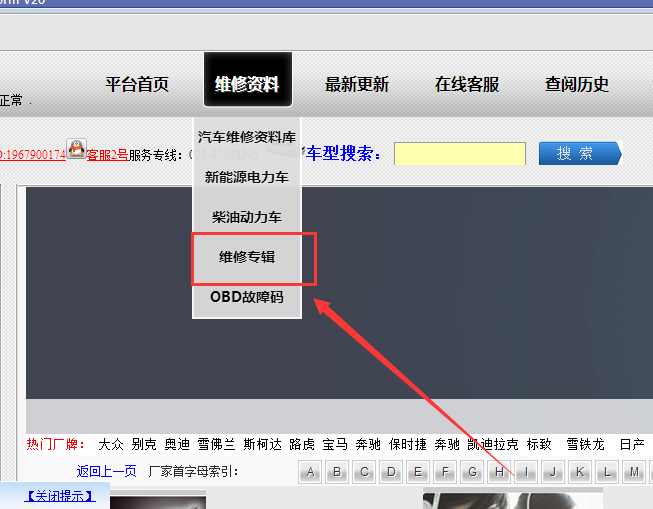Select hot brand 宝马
The image size is (653, 509).
coord(335,444)
